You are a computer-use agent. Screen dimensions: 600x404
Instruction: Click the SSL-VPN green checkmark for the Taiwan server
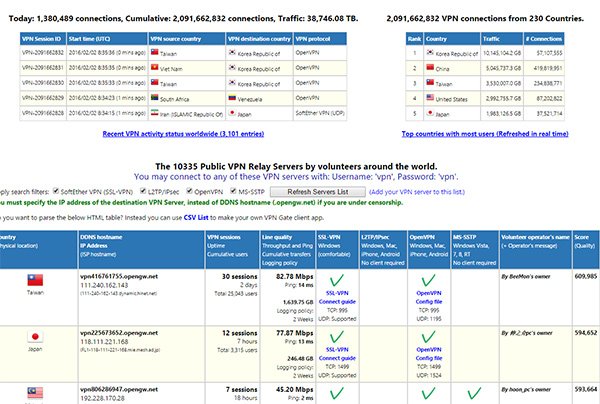click(337, 280)
